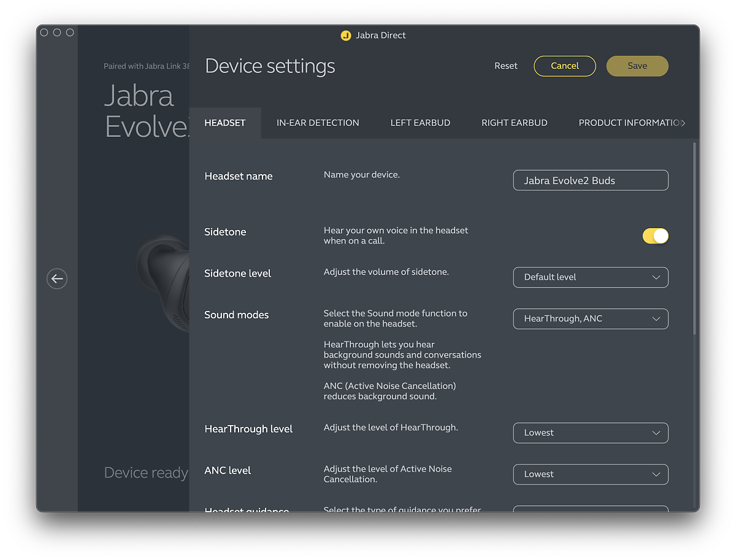
Task: Click the 'Name your device.' description
Action: coord(362,175)
